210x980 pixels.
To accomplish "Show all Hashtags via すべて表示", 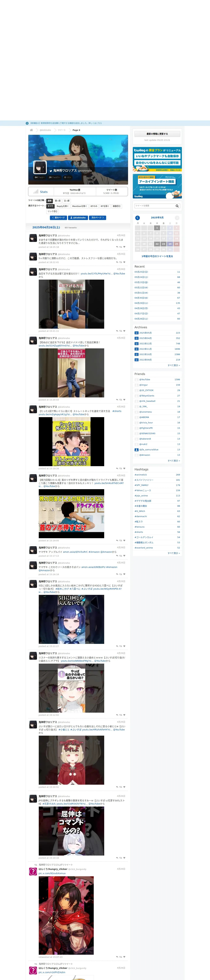I will coord(174,553).
